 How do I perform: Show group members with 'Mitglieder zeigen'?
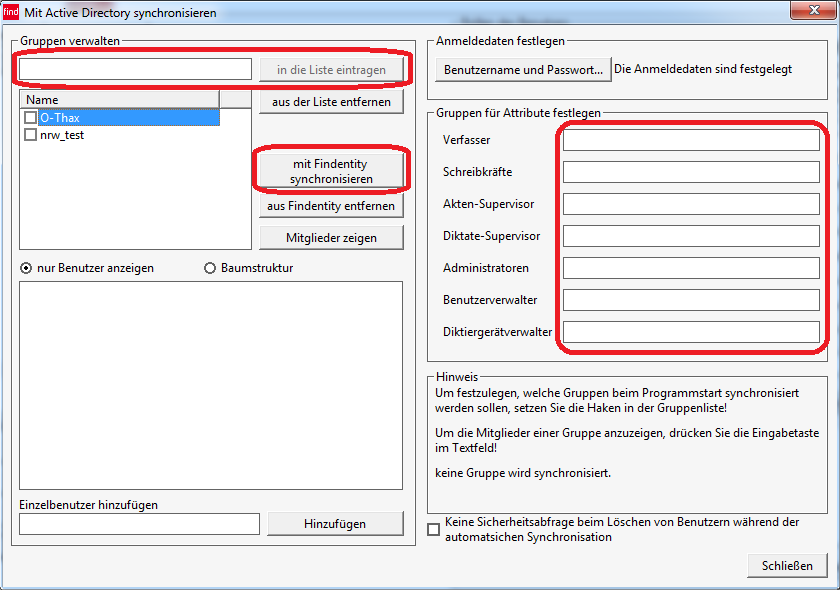point(331,238)
